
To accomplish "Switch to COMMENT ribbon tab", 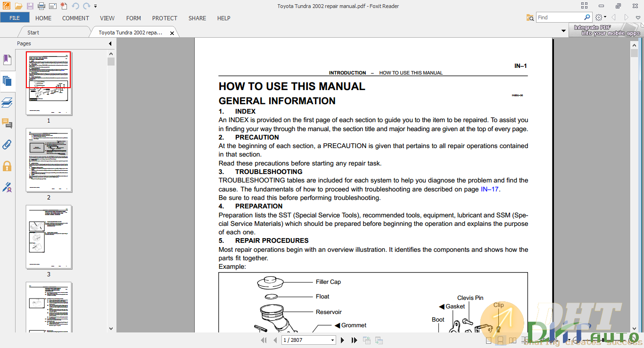I will coord(75,18).
